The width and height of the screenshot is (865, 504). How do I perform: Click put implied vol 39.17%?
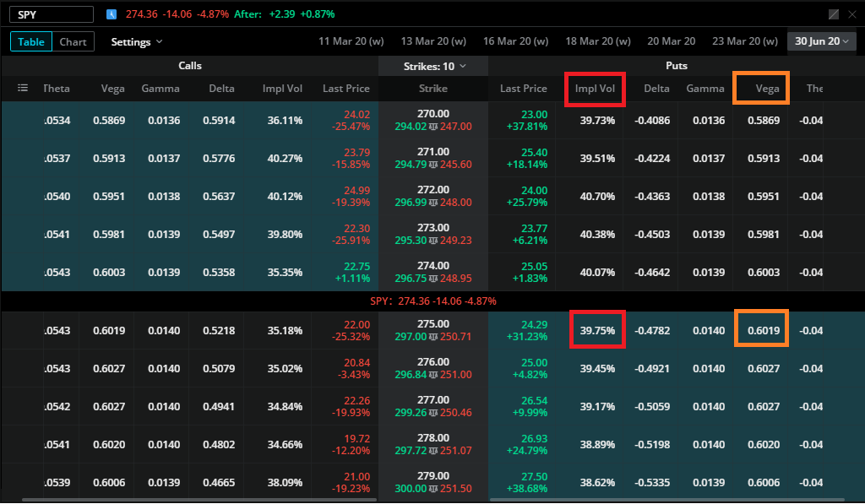[597, 406]
